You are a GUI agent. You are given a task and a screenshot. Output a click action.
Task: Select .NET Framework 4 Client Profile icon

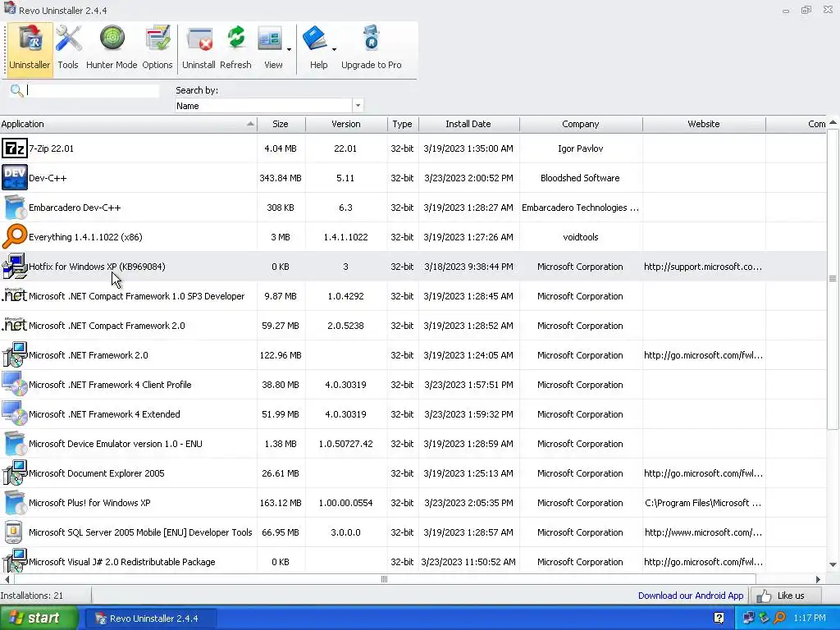[15, 385]
